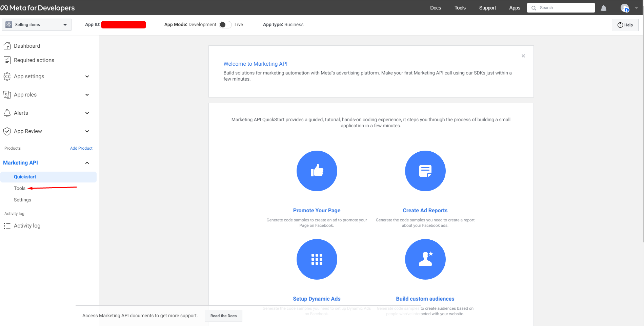This screenshot has width=644, height=326.
Task: Click the redacted App ID value
Action: (x=123, y=25)
